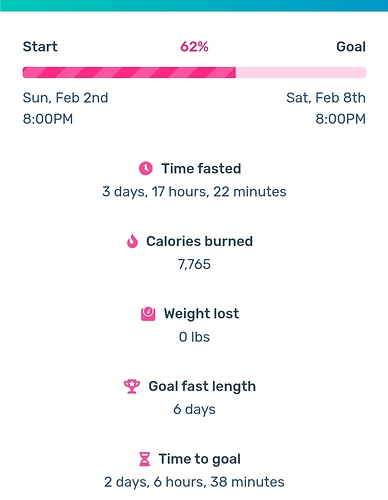Tap the 0 lbs weight lost value

point(194,337)
